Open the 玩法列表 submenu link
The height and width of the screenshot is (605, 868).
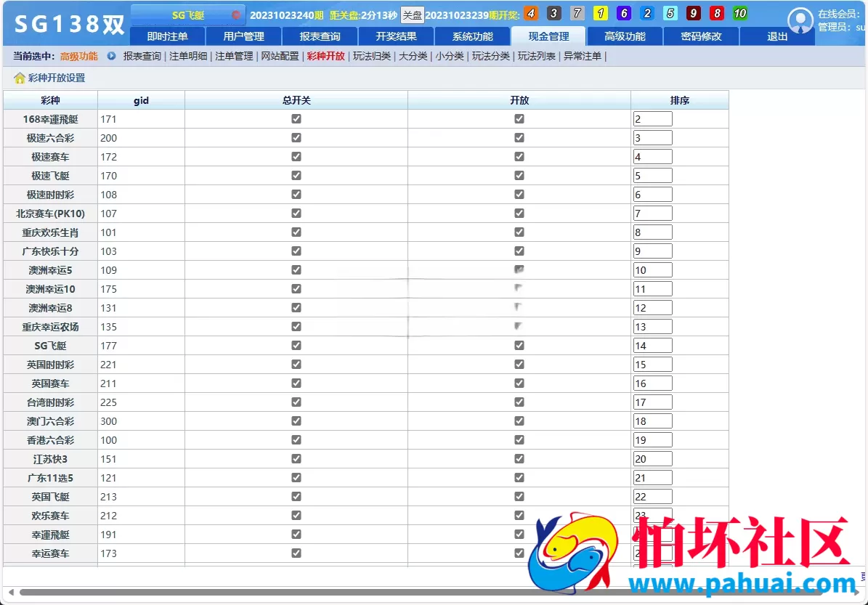click(536, 56)
